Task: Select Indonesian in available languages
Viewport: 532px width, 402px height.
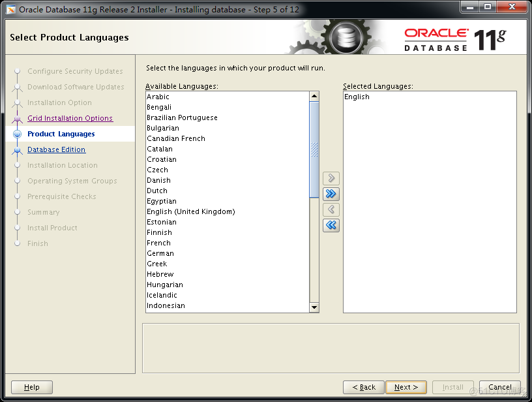Action: coord(228,305)
